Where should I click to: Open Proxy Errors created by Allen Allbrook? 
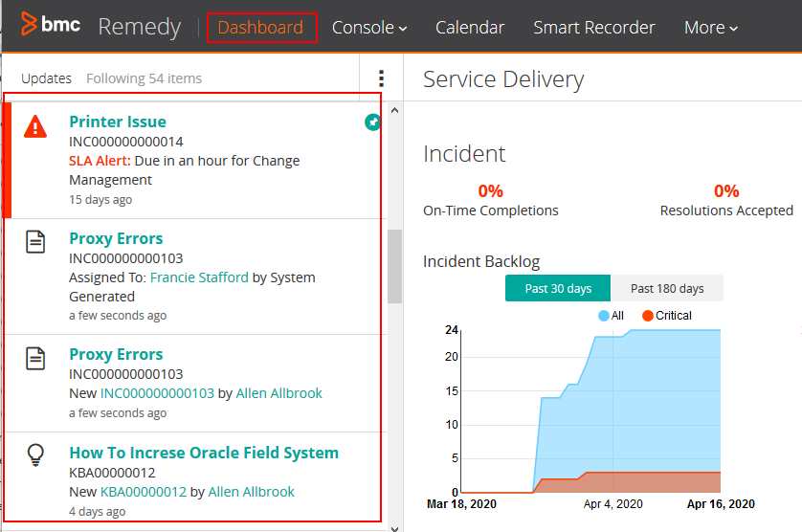click(x=116, y=354)
